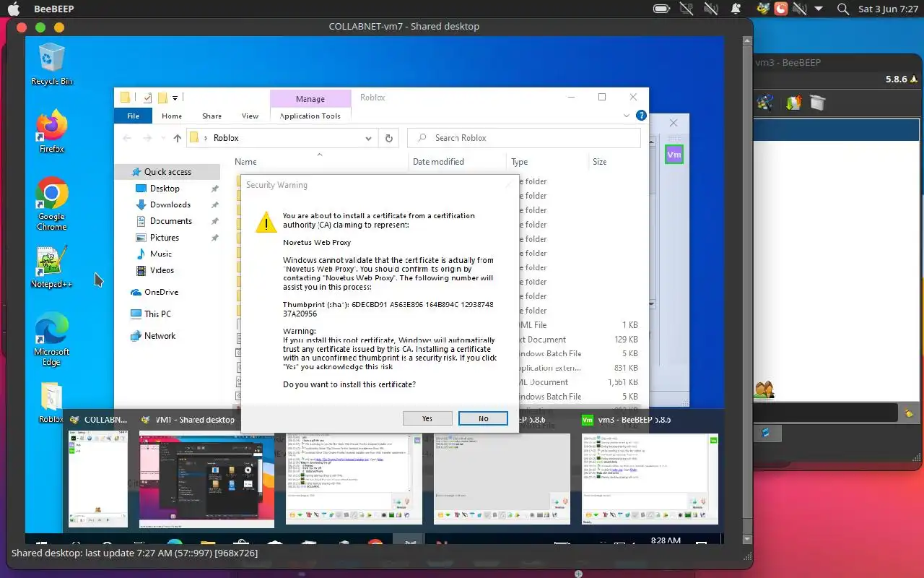Click the bee network icon in vm3 BeeBEEP toolbar
This screenshot has height=578, width=924.
[x=765, y=103]
